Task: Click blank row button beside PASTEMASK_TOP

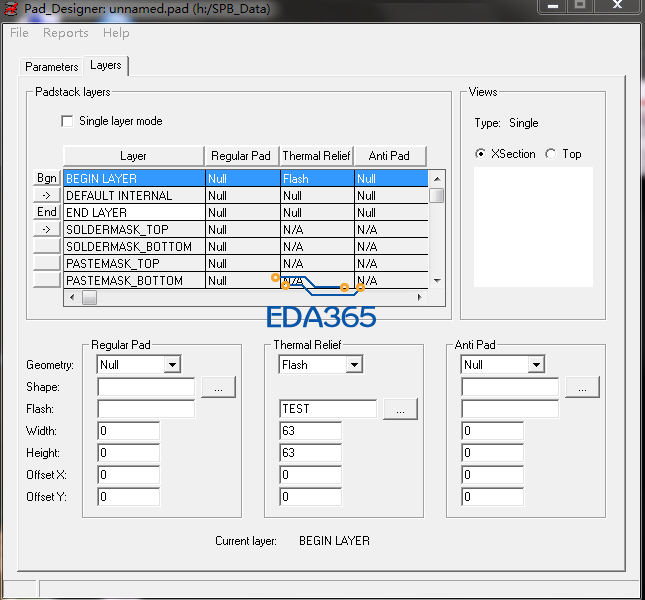Action: [x=47, y=263]
